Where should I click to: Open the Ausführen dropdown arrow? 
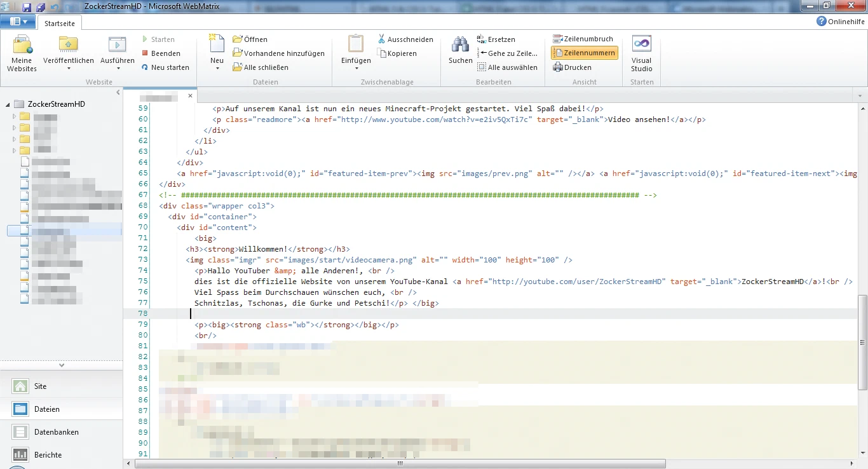click(x=118, y=69)
